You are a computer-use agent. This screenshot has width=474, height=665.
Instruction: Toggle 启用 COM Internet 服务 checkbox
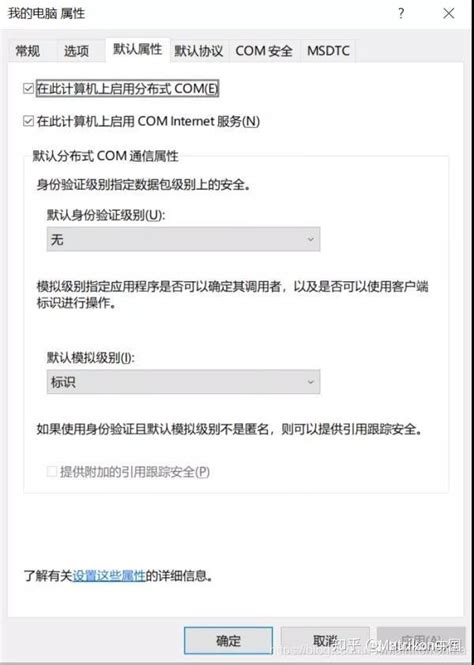(x=28, y=122)
